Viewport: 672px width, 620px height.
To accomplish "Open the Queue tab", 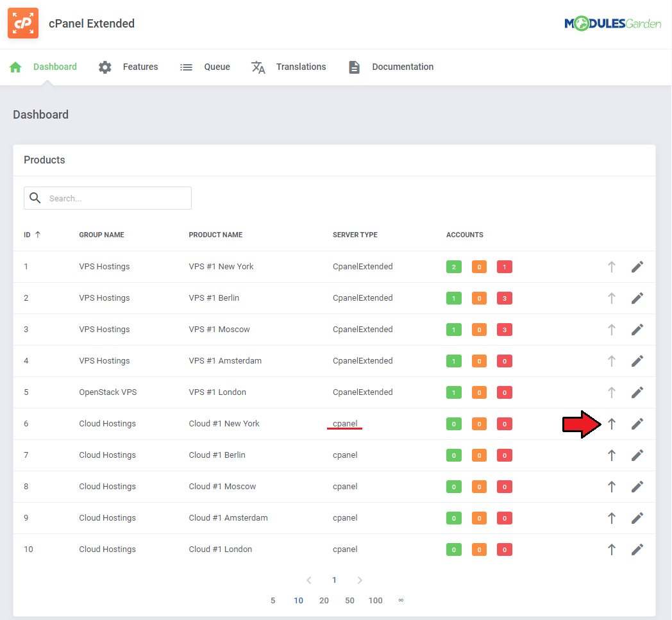I will tap(217, 67).
